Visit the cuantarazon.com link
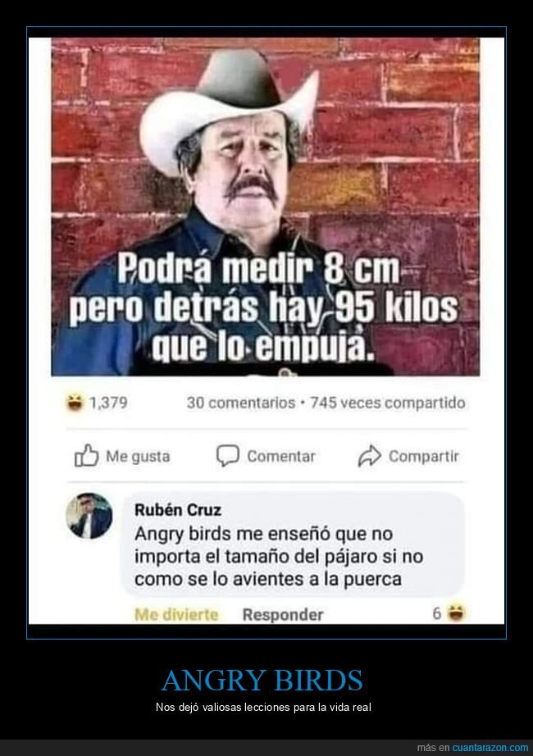 point(490,747)
